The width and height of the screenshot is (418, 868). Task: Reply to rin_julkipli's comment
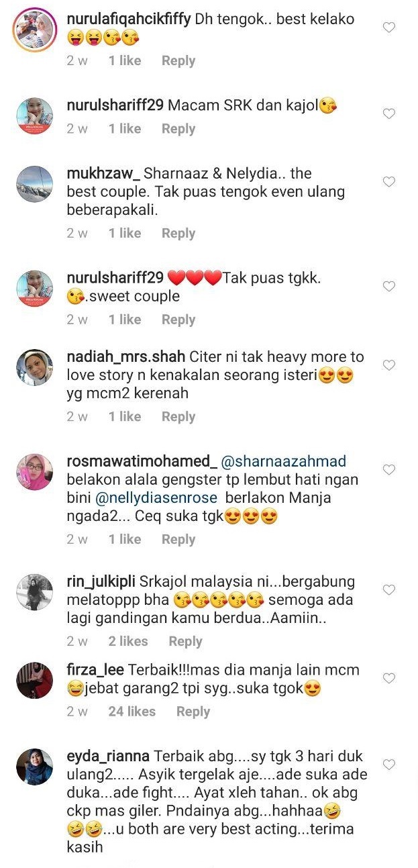185,642
